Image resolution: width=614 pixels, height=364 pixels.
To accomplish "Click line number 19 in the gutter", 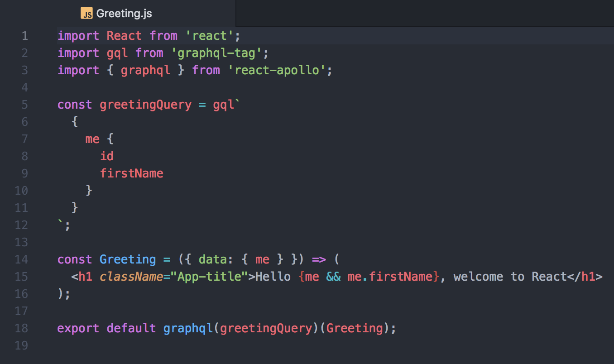I will tap(21, 345).
